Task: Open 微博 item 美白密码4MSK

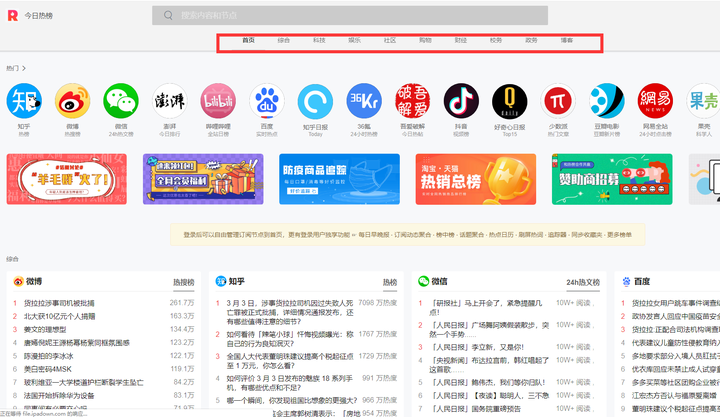Action: tap(48, 369)
